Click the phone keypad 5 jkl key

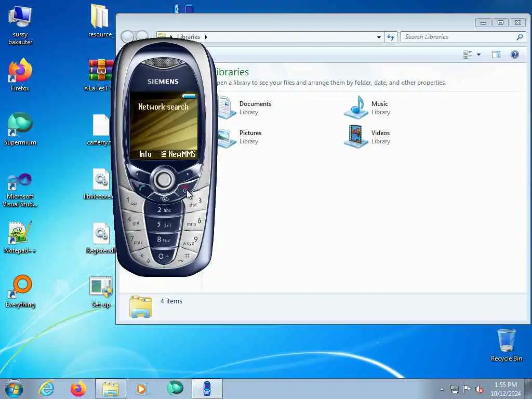pos(164,224)
